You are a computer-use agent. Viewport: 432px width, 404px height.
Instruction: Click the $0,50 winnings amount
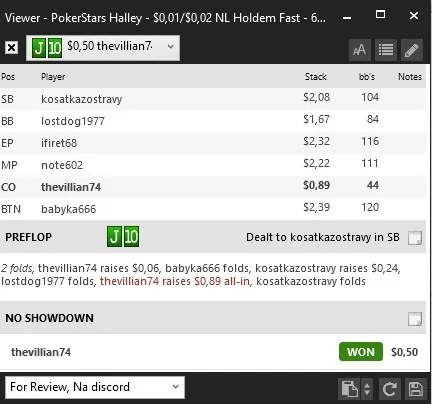404,352
